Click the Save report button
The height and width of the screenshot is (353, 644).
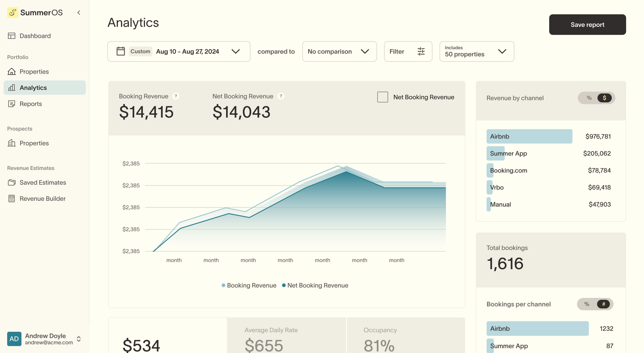tap(587, 25)
